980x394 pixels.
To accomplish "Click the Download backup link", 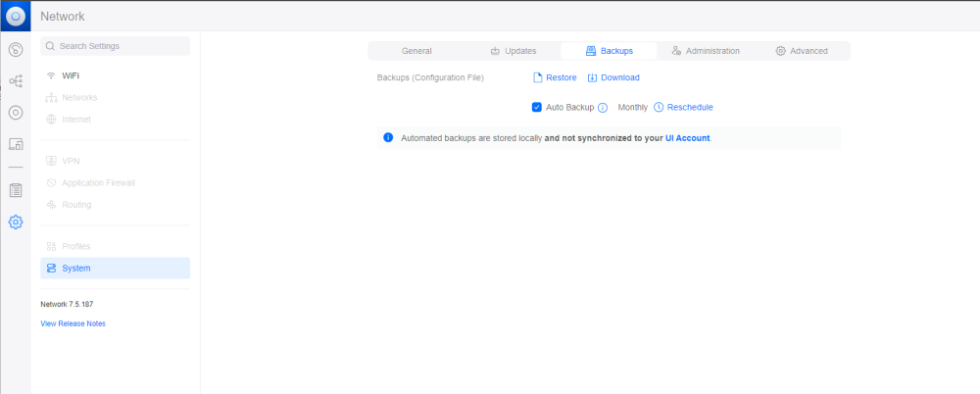I will (613, 77).
